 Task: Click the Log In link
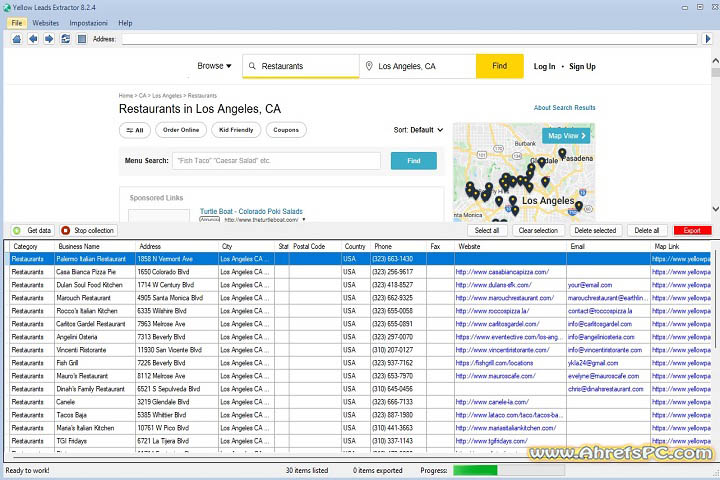tap(544, 67)
